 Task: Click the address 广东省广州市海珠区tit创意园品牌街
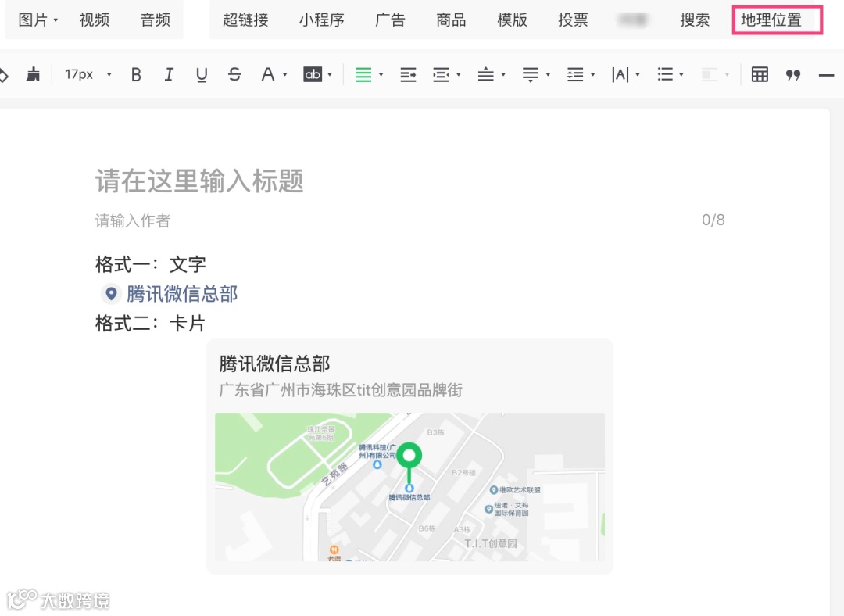pyautogui.click(x=341, y=390)
